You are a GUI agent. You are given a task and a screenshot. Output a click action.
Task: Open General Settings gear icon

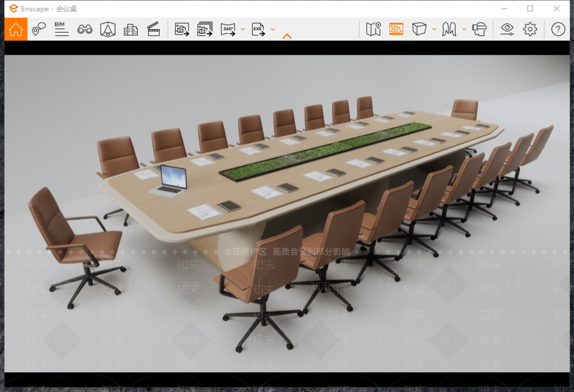[x=530, y=29]
